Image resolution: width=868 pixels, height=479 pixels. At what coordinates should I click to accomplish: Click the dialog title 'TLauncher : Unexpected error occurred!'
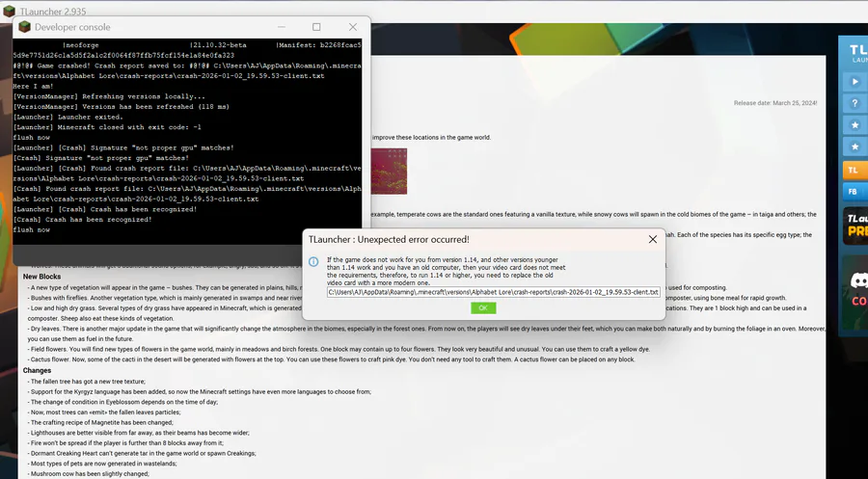tap(390, 239)
